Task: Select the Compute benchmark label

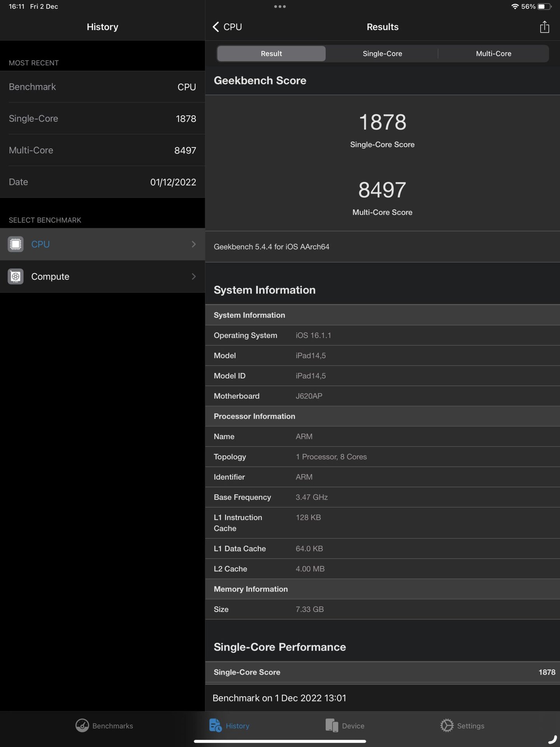Action: pos(50,277)
